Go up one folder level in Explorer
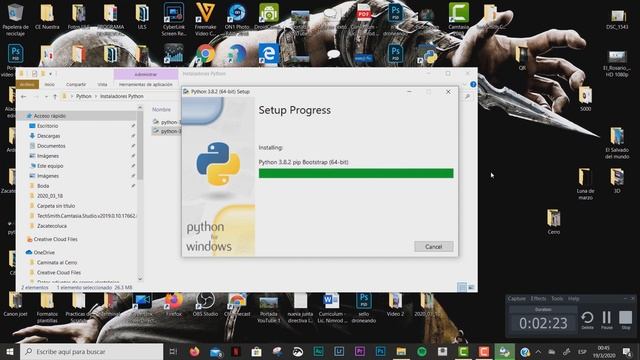The width and height of the screenshot is (640, 360). pyautogui.click(x=55, y=97)
